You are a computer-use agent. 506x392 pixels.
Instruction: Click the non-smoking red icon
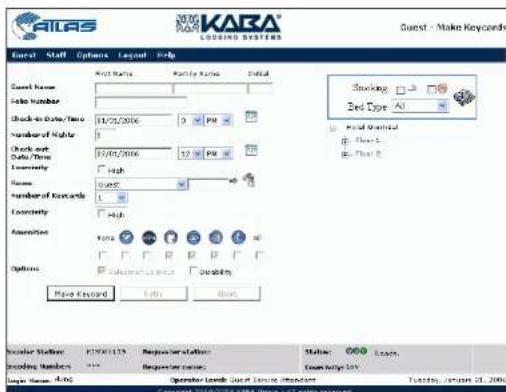click(x=442, y=88)
